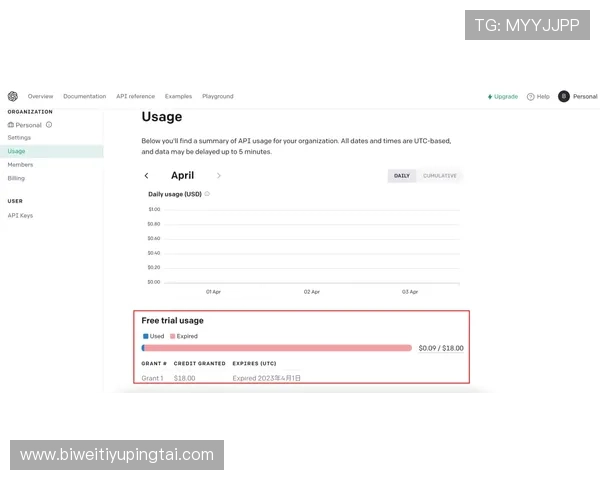Click the Usage page title
Image resolution: width=600 pixels, height=480 pixels.
coord(161,116)
